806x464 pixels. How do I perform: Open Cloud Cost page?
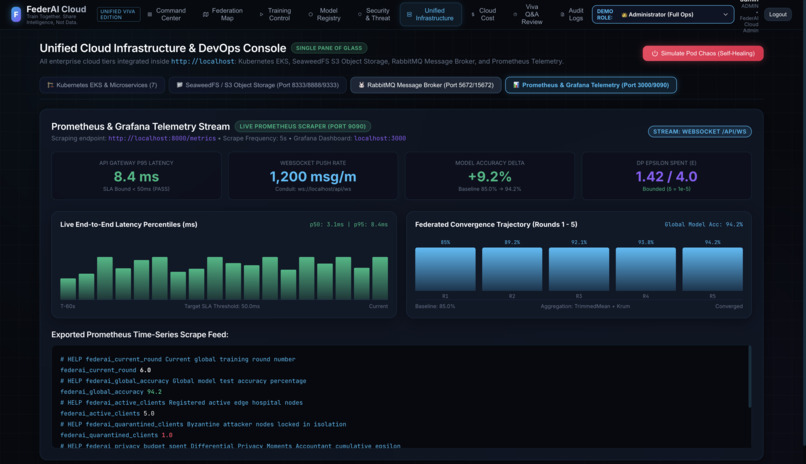point(484,14)
